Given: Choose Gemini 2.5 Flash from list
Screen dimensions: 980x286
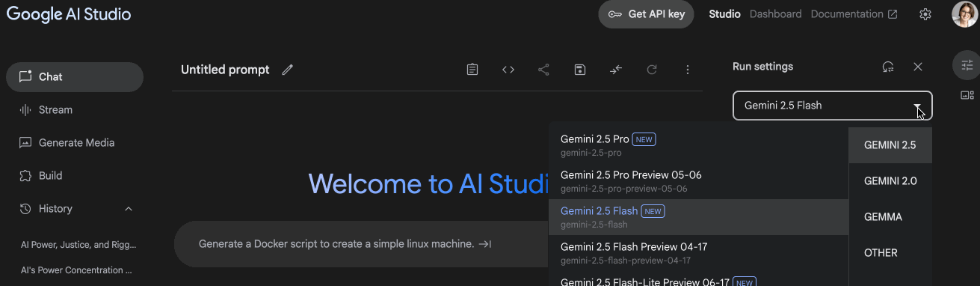Looking at the screenshot, I should coord(698,217).
